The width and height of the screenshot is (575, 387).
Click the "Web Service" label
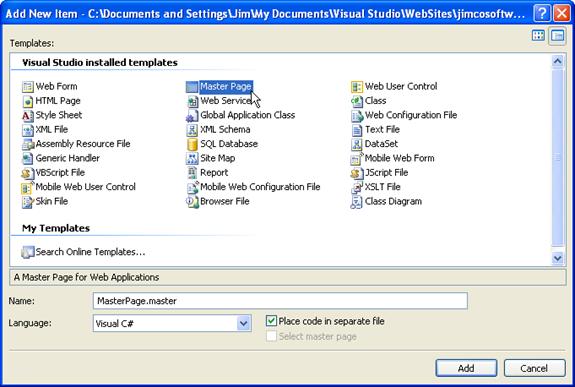226,101
